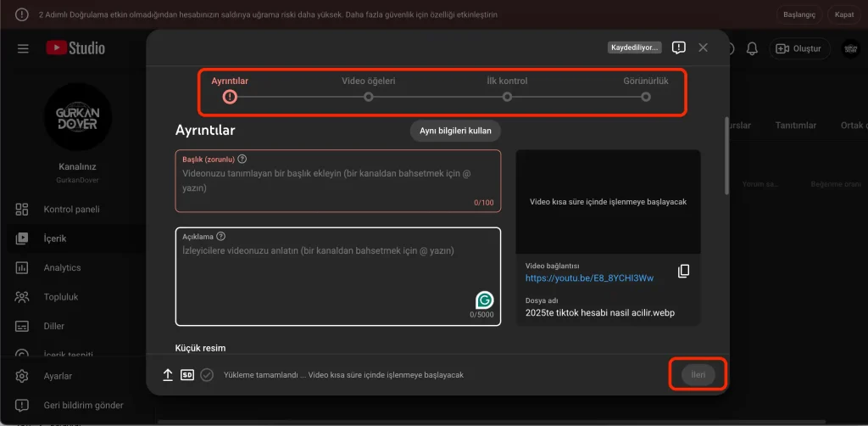Click the channel profile picture in sidebar

click(77, 117)
